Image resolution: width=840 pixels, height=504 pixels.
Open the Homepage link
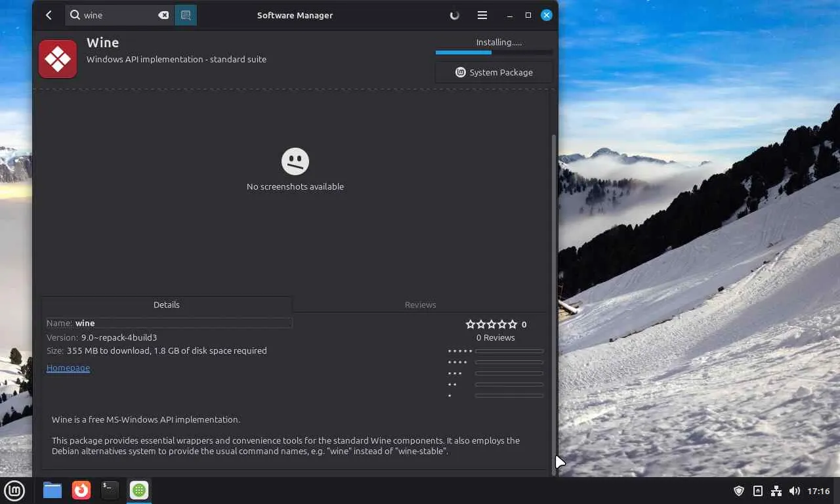click(x=68, y=367)
